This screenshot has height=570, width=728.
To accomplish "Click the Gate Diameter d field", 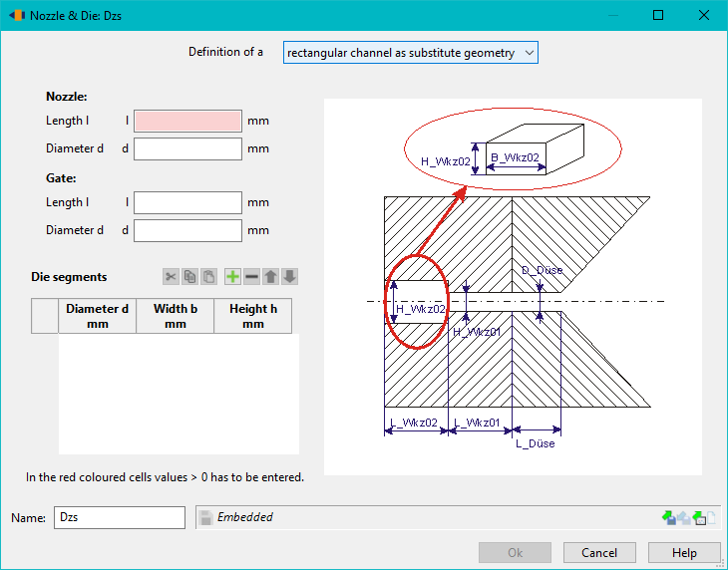I will coord(187,230).
